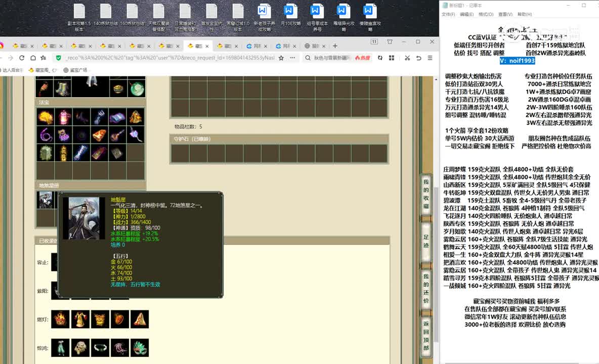
Task: Click the 我的收藏 side button
Action: (426, 194)
